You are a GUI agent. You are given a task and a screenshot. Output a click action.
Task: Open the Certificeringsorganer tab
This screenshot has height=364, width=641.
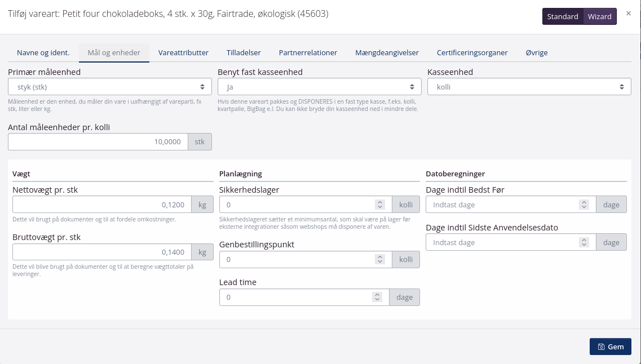(x=472, y=53)
